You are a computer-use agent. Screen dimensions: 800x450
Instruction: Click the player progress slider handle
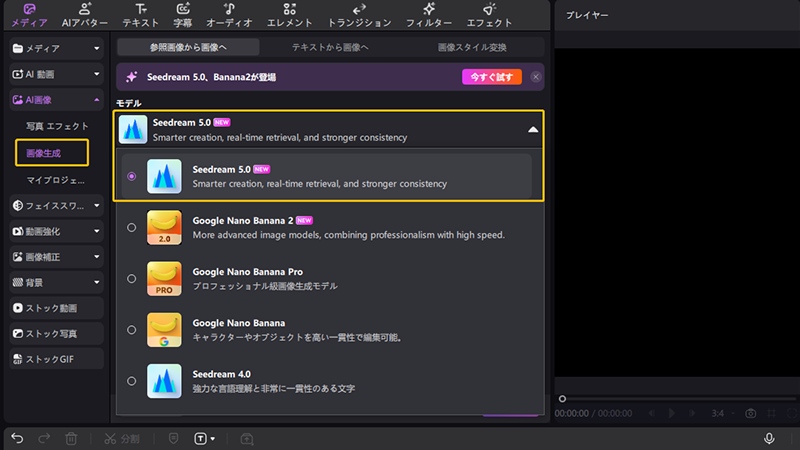[x=562, y=398]
